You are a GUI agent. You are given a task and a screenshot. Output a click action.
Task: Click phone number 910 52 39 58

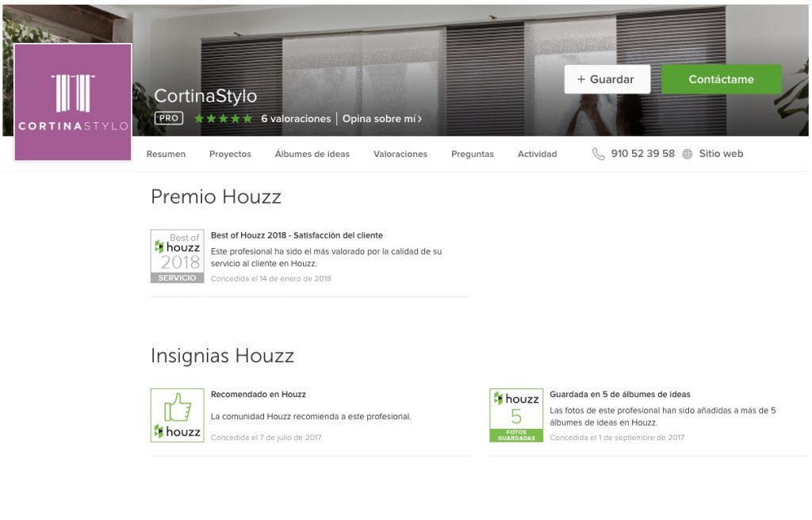642,153
